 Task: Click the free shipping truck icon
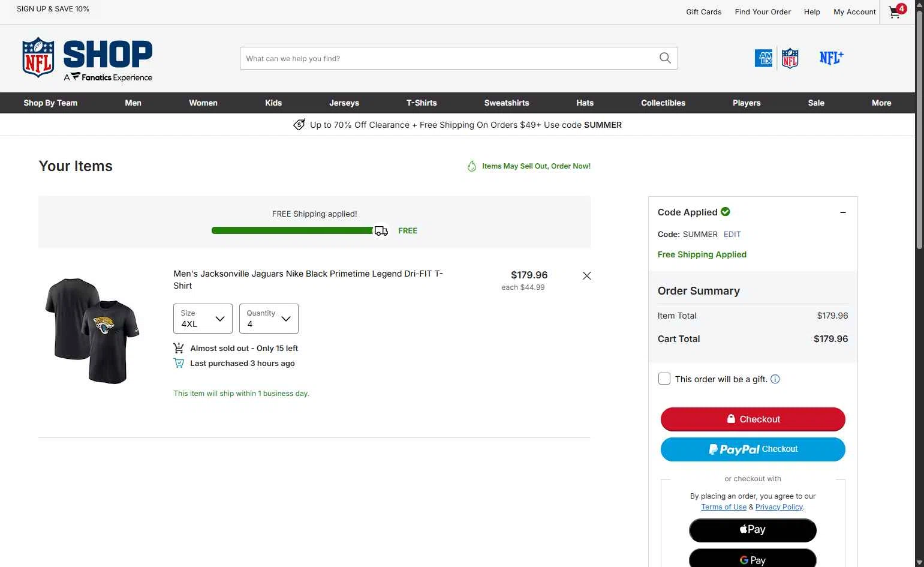(x=381, y=231)
